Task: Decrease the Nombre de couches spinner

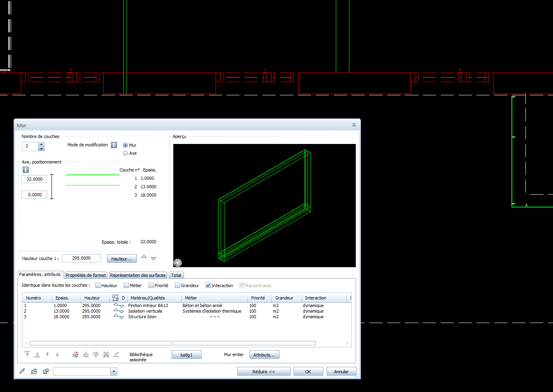Action: [42, 149]
